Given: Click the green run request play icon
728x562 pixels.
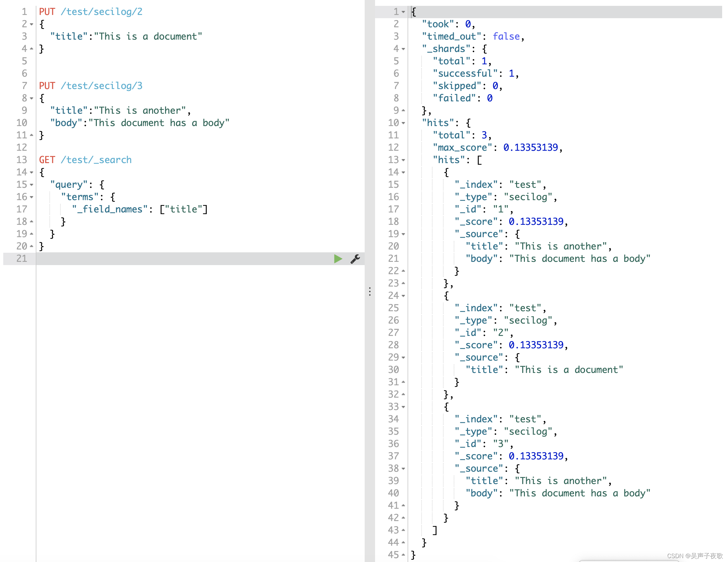Looking at the screenshot, I should [x=338, y=259].
